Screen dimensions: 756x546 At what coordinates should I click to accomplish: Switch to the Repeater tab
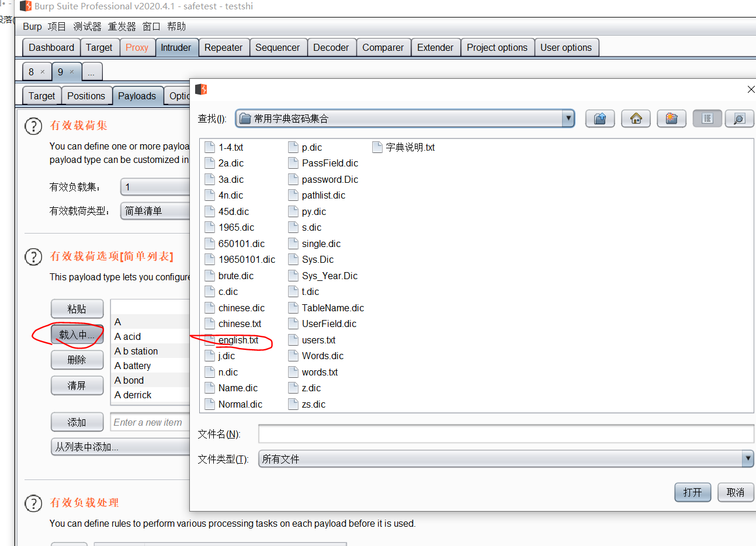223,47
